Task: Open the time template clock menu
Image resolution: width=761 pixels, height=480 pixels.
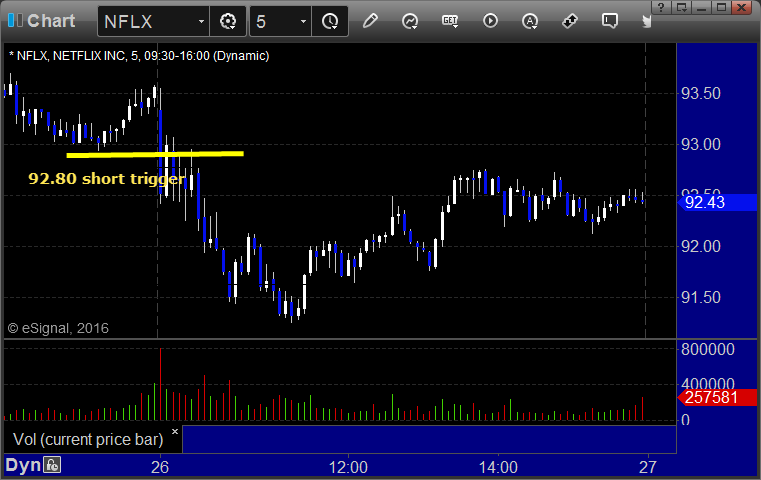Action: coord(330,21)
